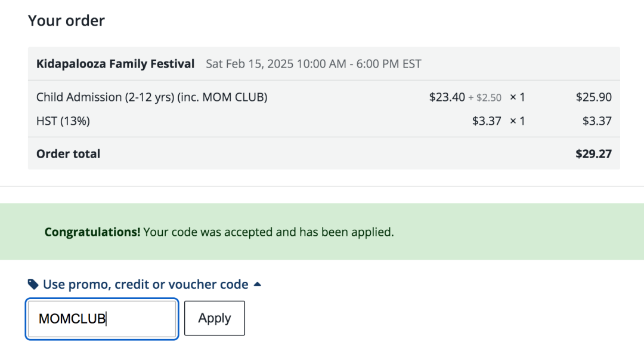Click the Order total label
The width and height of the screenshot is (644, 348).
(68, 154)
